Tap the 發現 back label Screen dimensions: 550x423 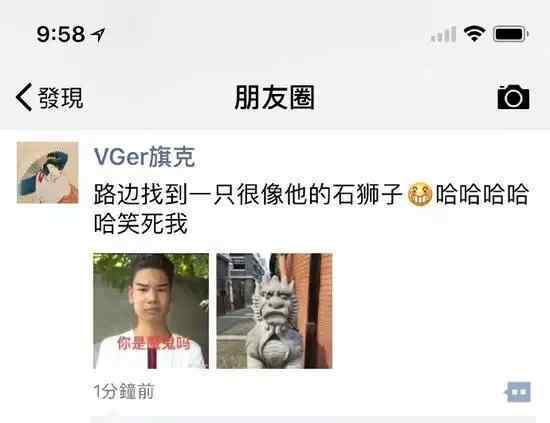61,98
